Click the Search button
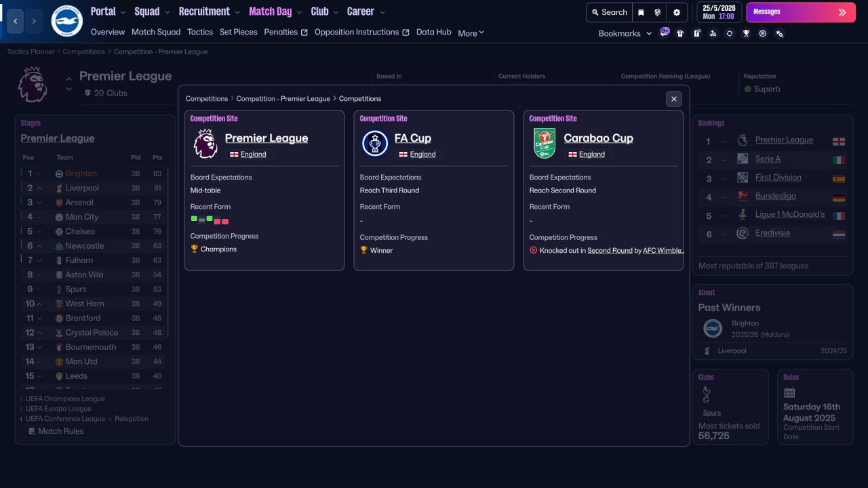868x488 pixels. [x=608, y=12]
